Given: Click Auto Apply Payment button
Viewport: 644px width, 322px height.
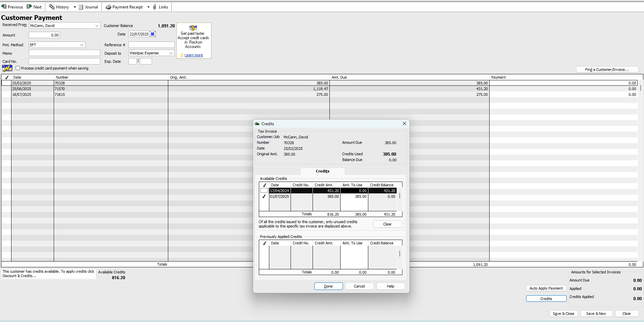Looking at the screenshot, I should [x=546, y=288].
